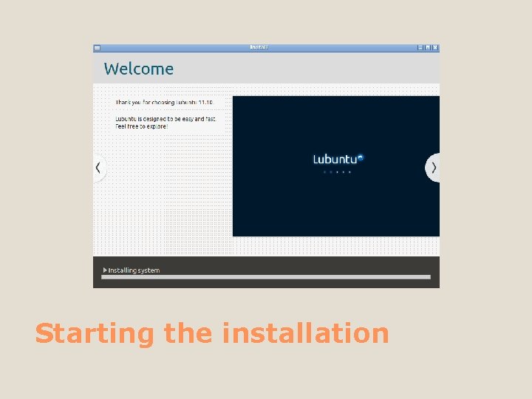The image size is (532, 399).
Task: Maximize the Install window
Action: point(428,48)
